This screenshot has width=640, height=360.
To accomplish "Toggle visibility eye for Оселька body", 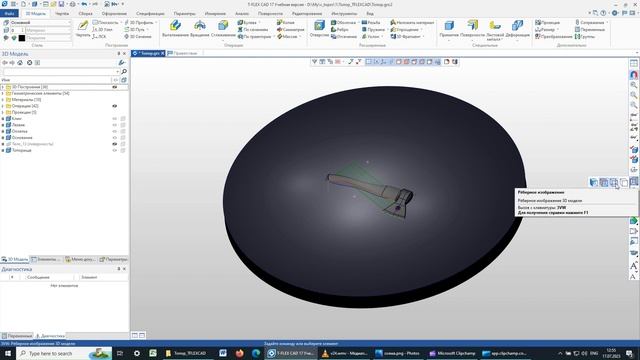I will 115,131.
